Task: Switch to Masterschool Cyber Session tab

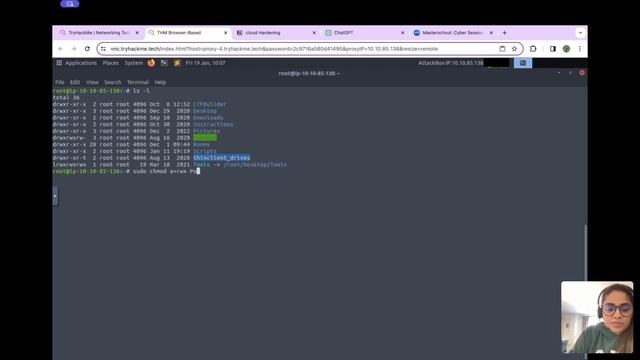Action: [x=452, y=33]
